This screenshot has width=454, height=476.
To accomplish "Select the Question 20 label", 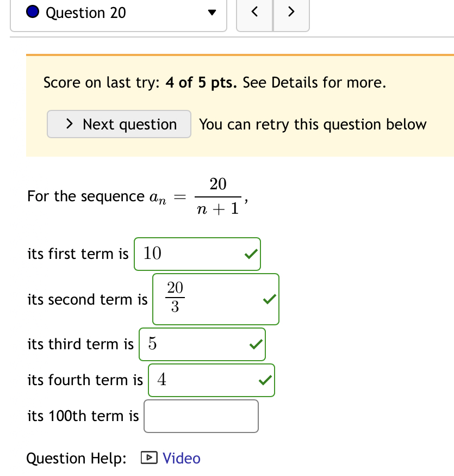I will (84, 12).
